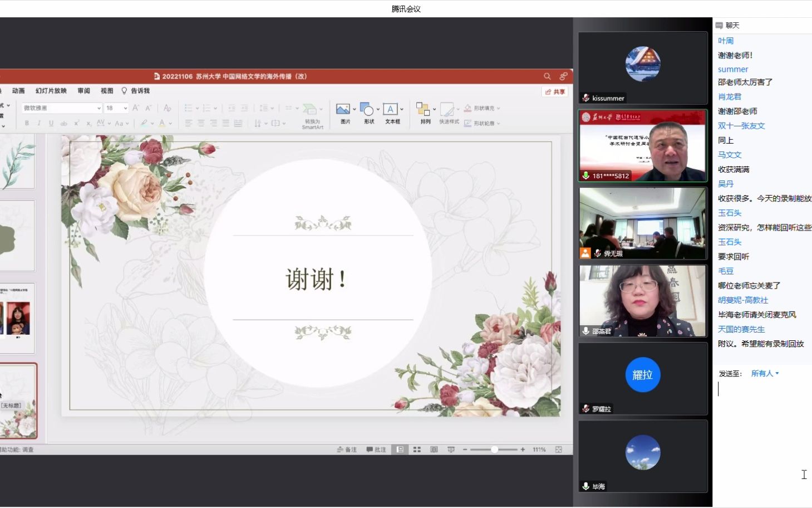Switch to the 视图 ribbon tab
This screenshot has height=508, width=812.
click(106, 91)
